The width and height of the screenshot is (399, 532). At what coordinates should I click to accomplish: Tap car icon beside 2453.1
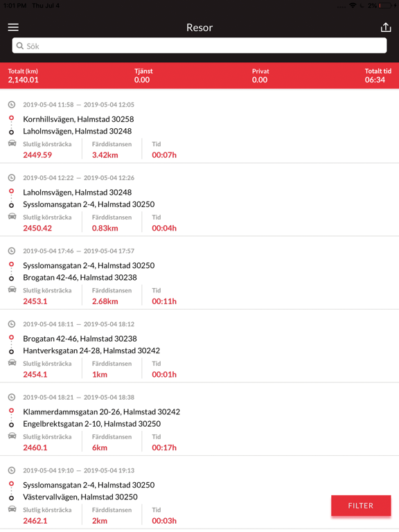(12, 290)
